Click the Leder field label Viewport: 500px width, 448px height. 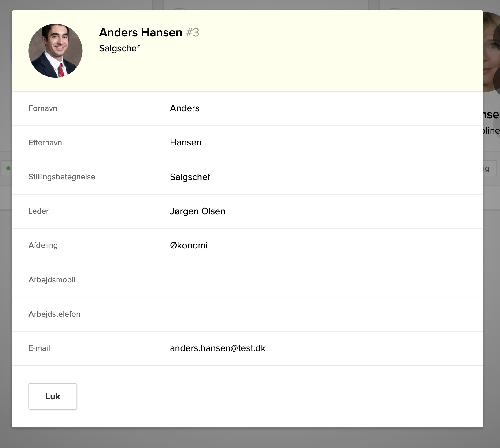point(39,211)
